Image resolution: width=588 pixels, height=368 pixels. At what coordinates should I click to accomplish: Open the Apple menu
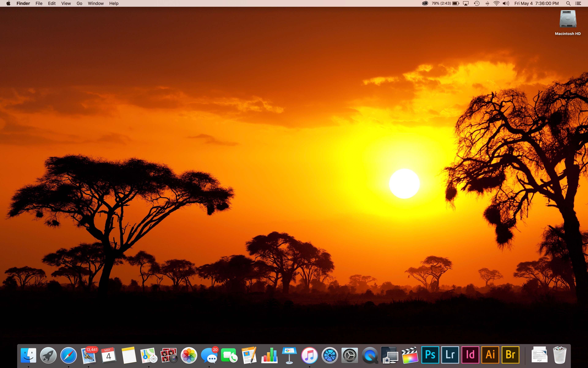8,3
